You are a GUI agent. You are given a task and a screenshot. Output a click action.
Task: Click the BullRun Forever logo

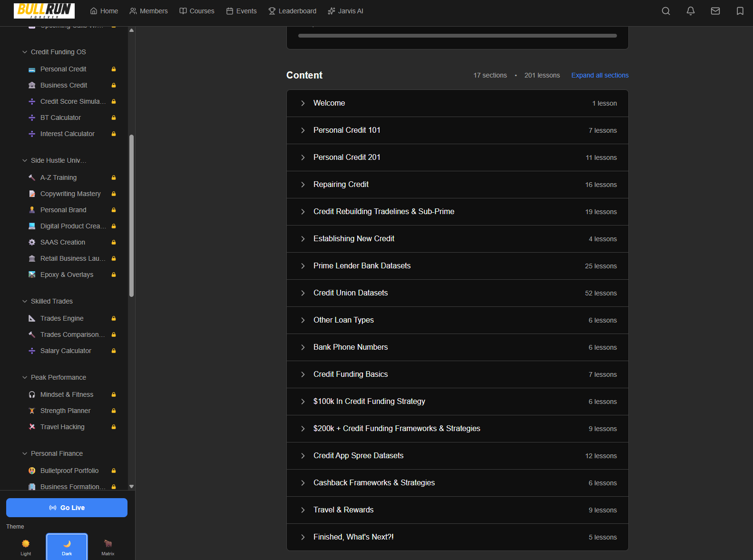coord(44,10)
